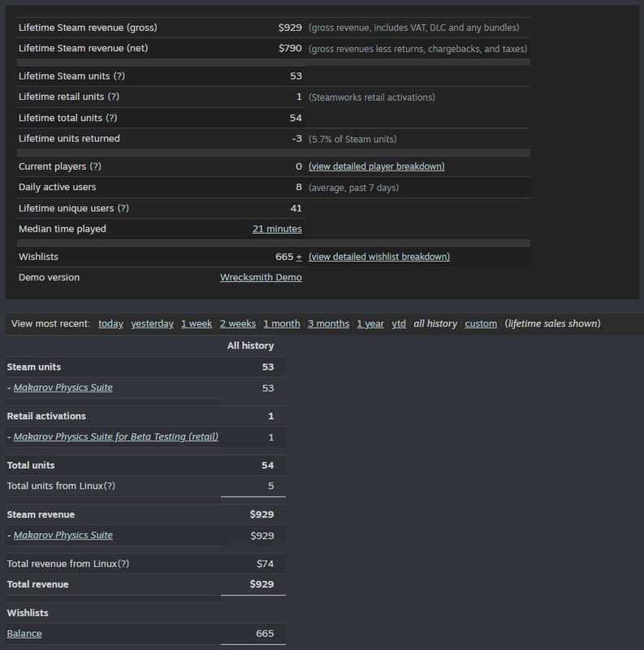Image resolution: width=644 pixels, height=650 pixels.
Task: Click the help (?) beside Lifetime Steam units
Action: [119, 76]
